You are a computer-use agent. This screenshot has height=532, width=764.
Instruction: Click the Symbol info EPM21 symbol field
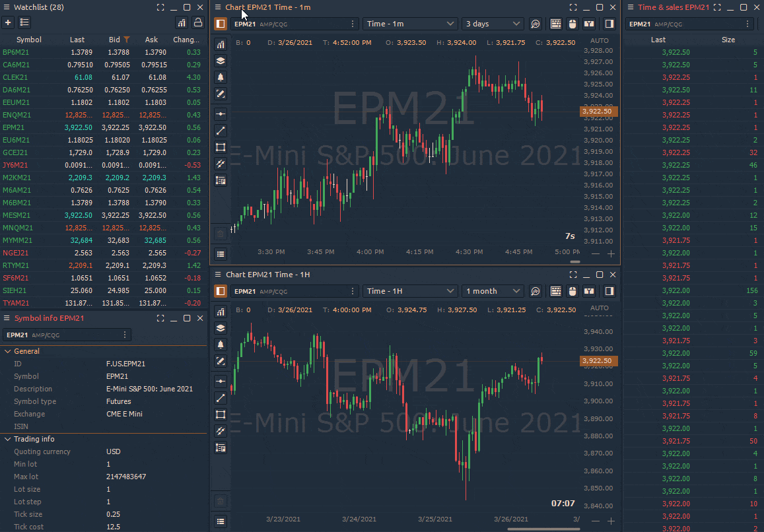(x=63, y=335)
